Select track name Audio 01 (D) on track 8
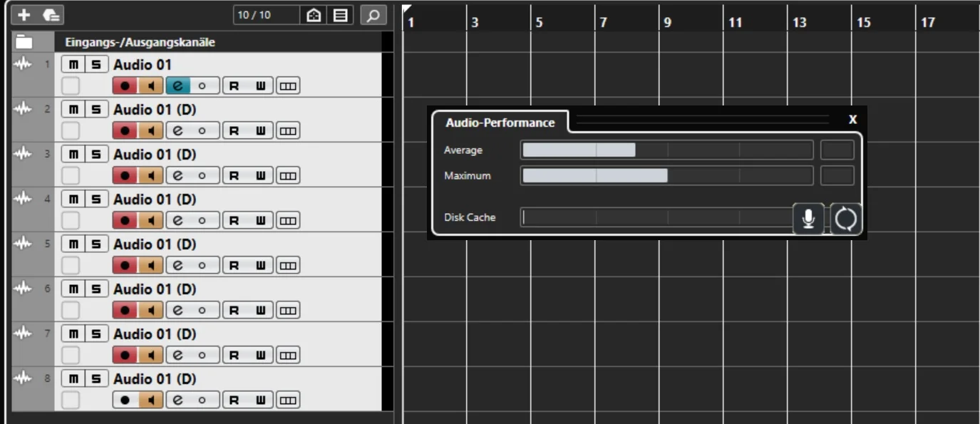 [155, 379]
